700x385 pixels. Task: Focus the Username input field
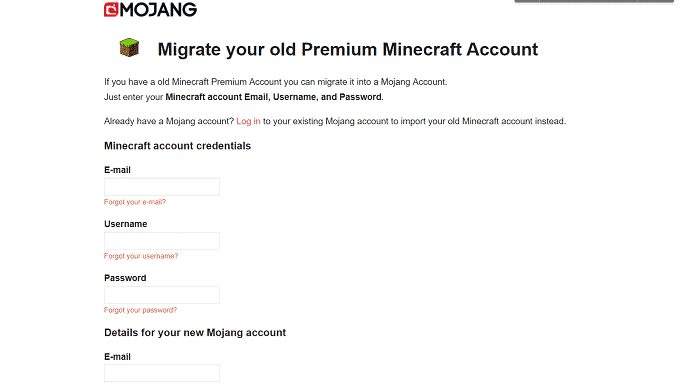[162, 241]
